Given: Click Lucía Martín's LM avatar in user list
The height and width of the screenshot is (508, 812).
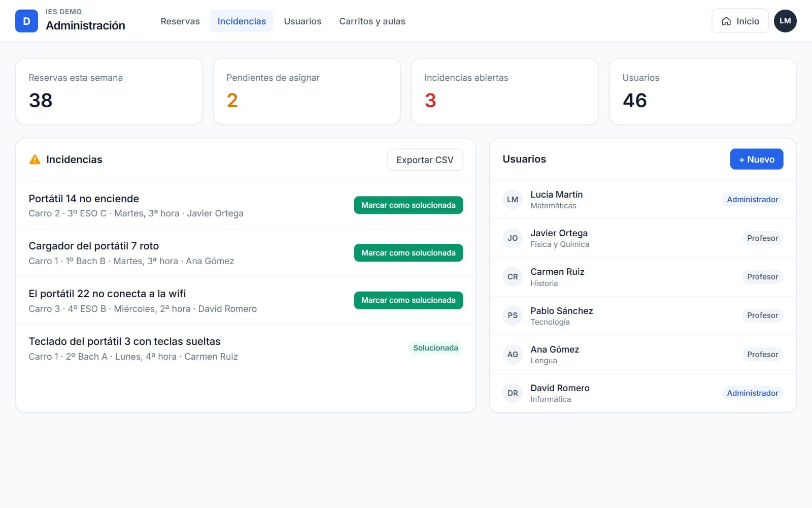Looking at the screenshot, I should click(513, 200).
